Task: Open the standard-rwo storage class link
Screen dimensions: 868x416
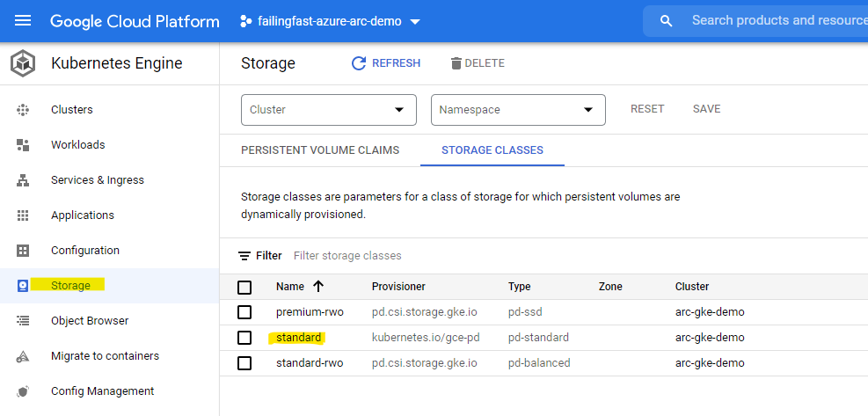Action: (x=310, y=363)
